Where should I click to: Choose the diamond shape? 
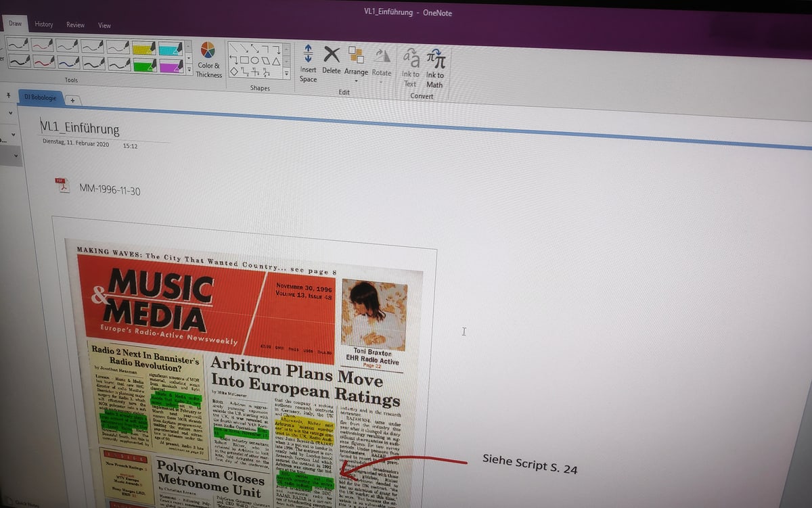click(233, 70)
